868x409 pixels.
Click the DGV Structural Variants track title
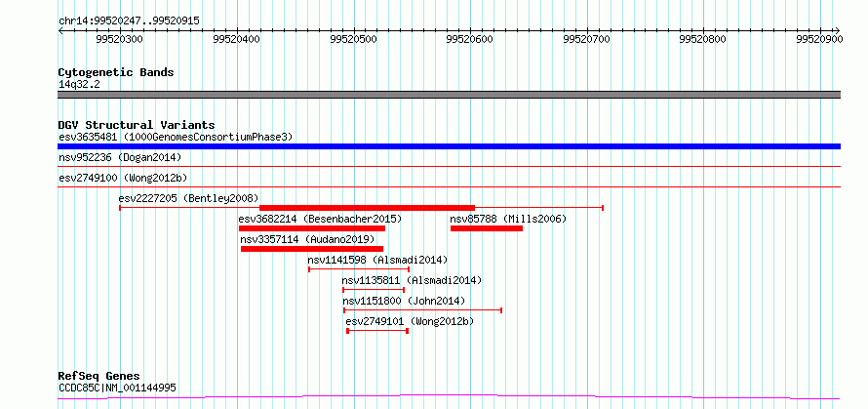[137, 125]
